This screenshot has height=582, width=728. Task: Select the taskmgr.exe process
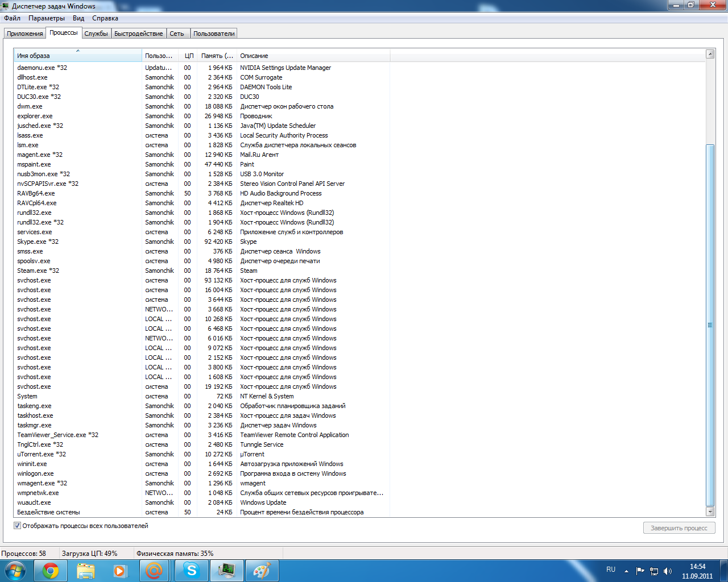[202, 425]
